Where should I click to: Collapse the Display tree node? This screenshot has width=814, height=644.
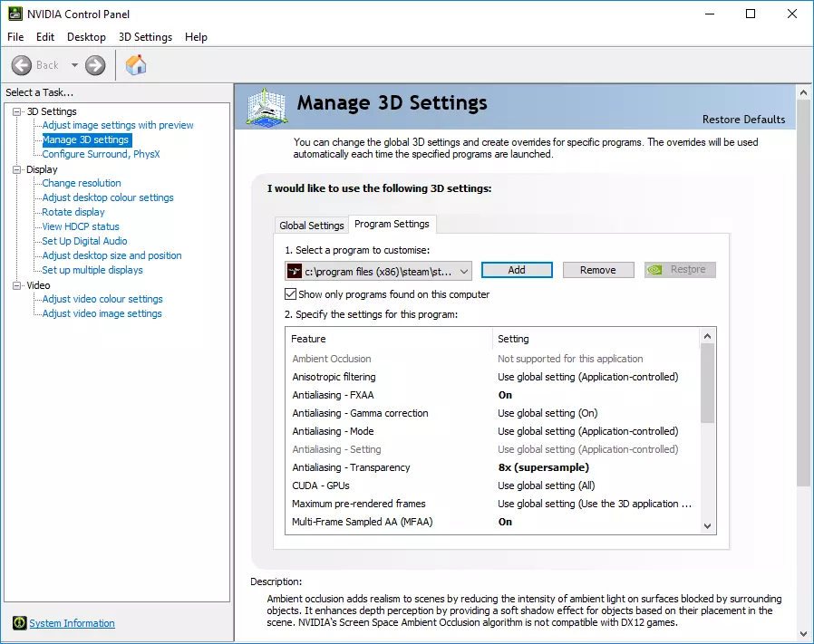point(17,169)
